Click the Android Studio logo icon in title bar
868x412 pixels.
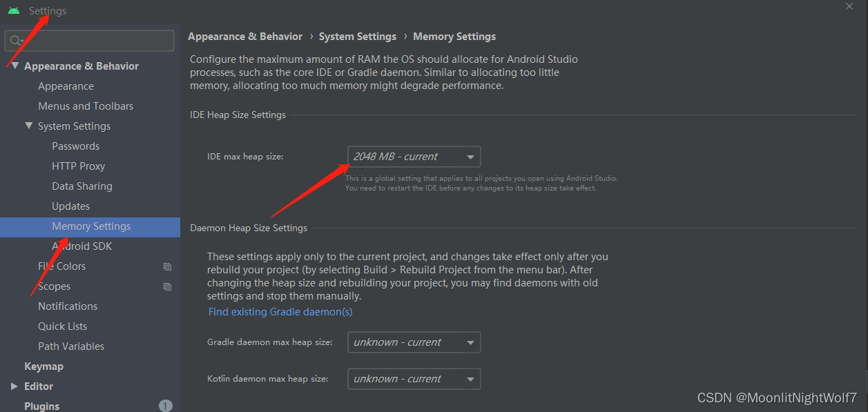[14, 11]
